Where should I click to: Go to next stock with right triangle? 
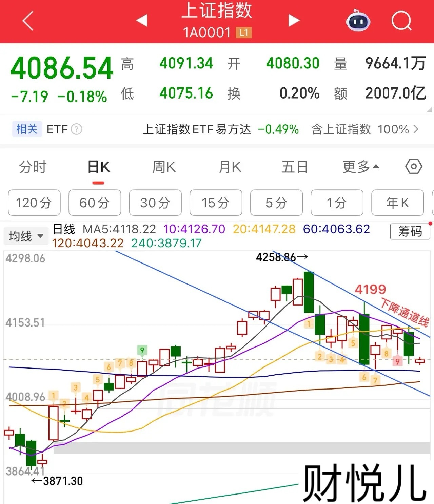[294, 20]
